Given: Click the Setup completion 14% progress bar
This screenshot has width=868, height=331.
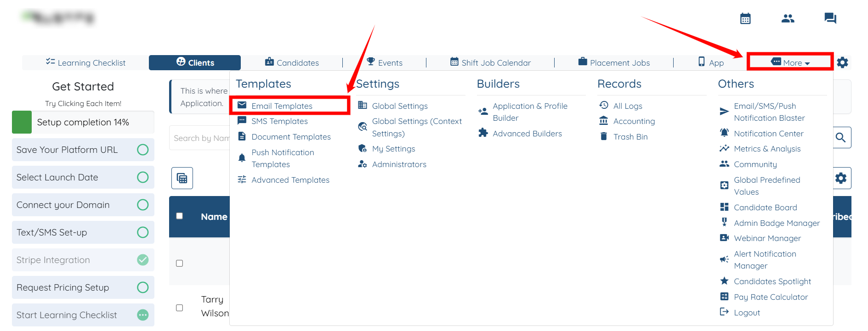Looking at the screenshot, I should [x=83, y=122].
